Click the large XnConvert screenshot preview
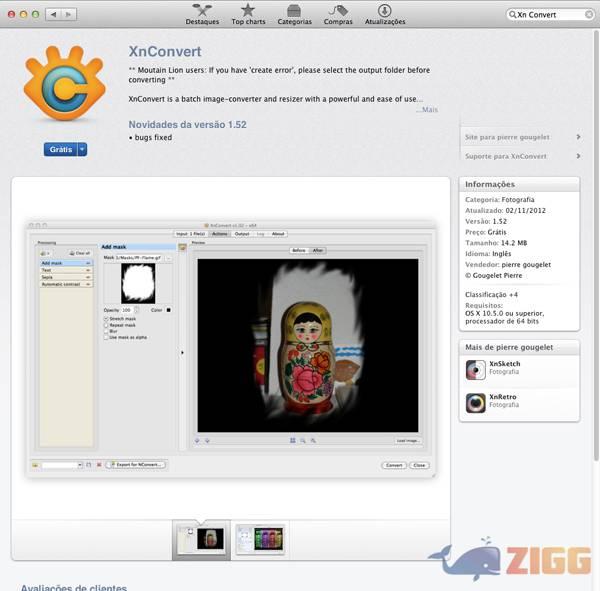This screenshot has width=600, height=591. point(231,348)
